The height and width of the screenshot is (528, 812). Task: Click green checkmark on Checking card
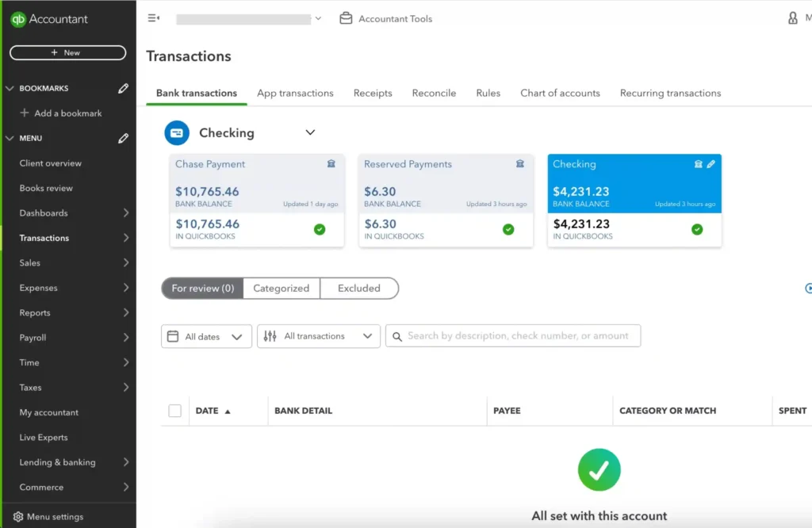(697, 229)
